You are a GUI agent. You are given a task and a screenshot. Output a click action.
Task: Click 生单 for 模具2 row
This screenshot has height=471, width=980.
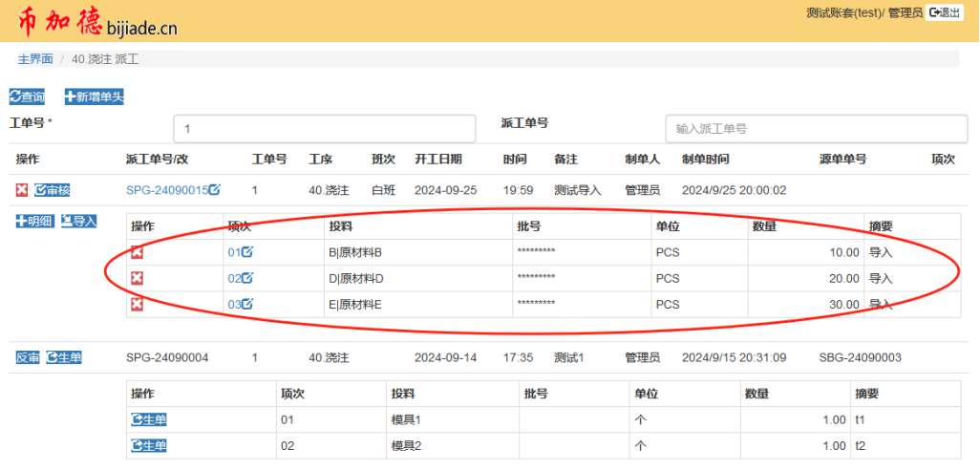pos(148,445)
